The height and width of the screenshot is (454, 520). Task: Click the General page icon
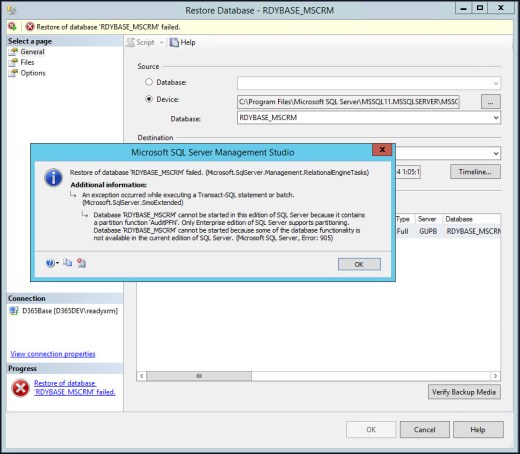[x=13, y=52]
